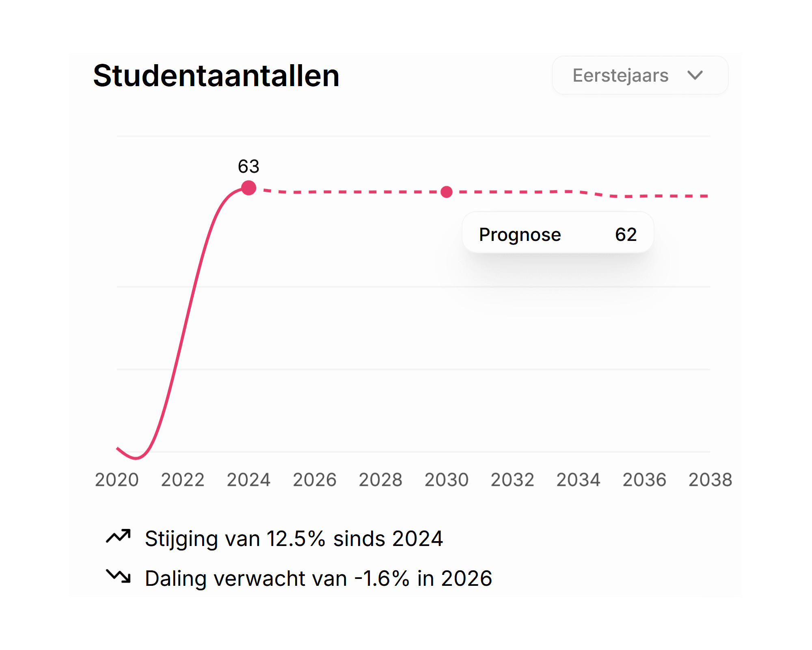Click the Studentaantallen chart title

216,76
